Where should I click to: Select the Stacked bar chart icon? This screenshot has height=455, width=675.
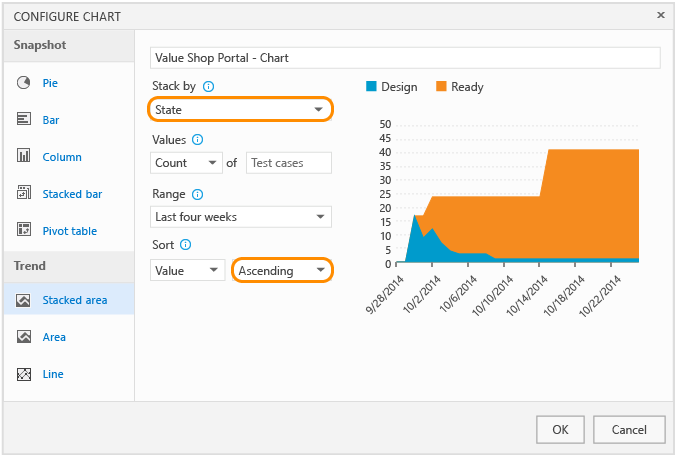(x=24, y=194)
